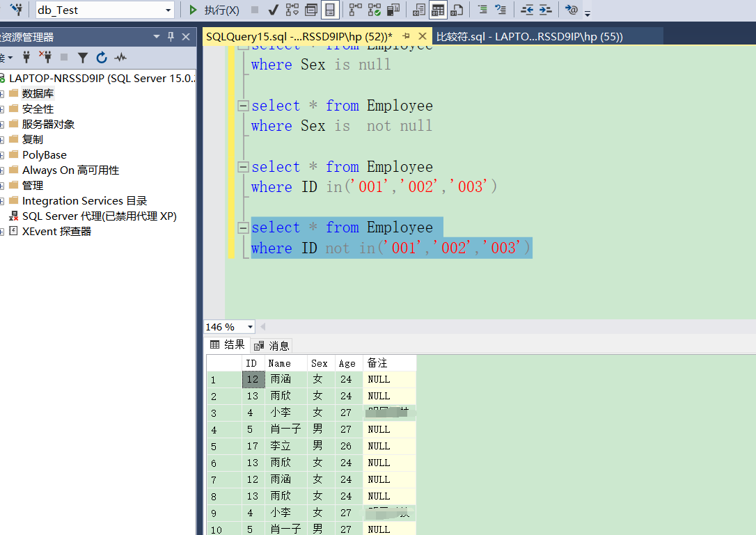Select the LAPTOP-NRSSD9IP server node
The height and width of the screenshot is (535, 756).
tap(101, 78)
